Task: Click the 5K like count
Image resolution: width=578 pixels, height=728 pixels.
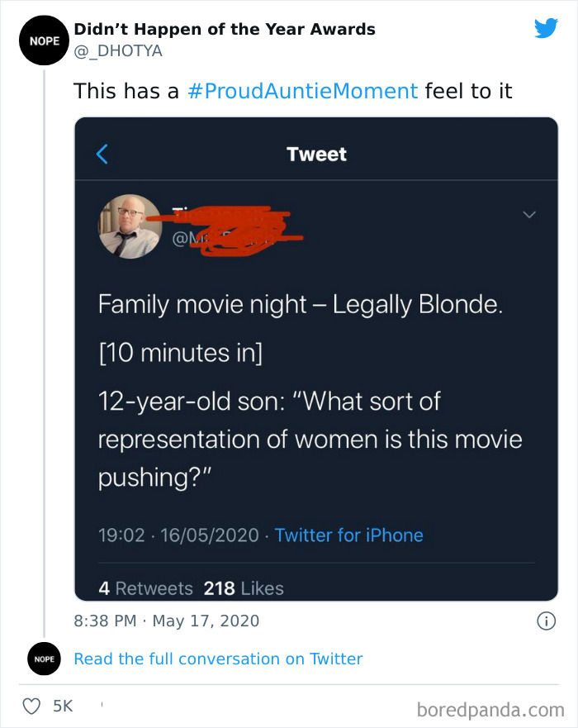Action: 61,706
